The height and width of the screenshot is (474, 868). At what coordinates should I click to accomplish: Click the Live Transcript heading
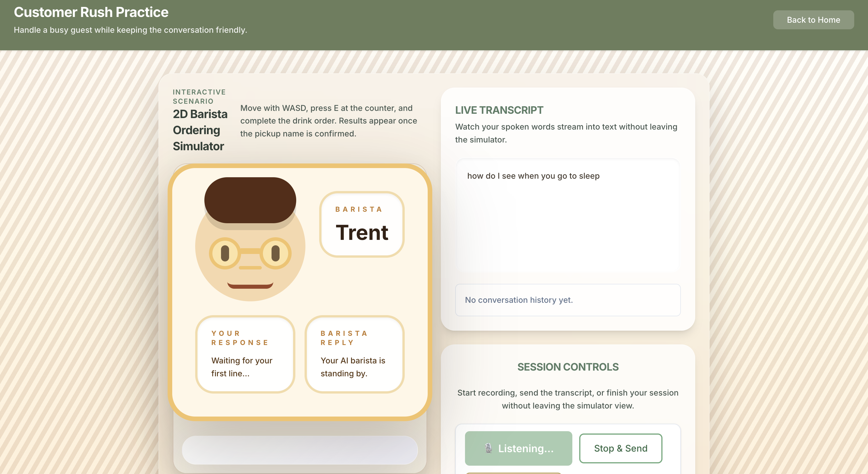[499, 110]
